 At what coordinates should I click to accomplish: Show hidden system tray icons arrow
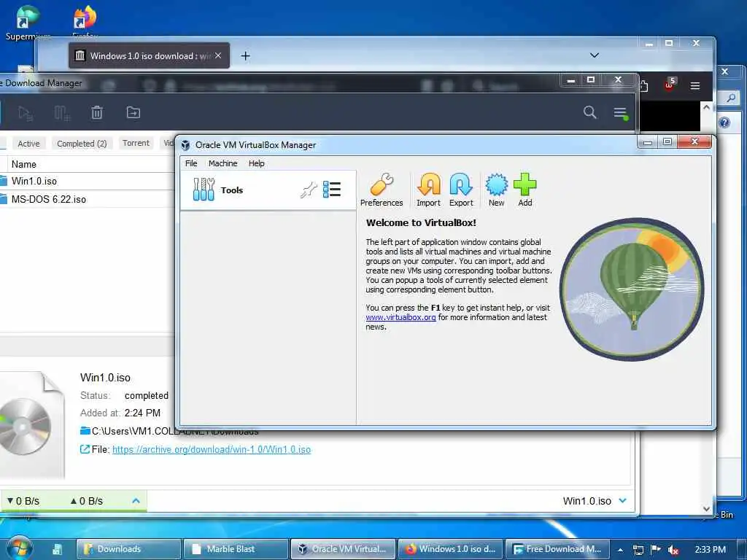pyautogui.click(x=620, y=550)
